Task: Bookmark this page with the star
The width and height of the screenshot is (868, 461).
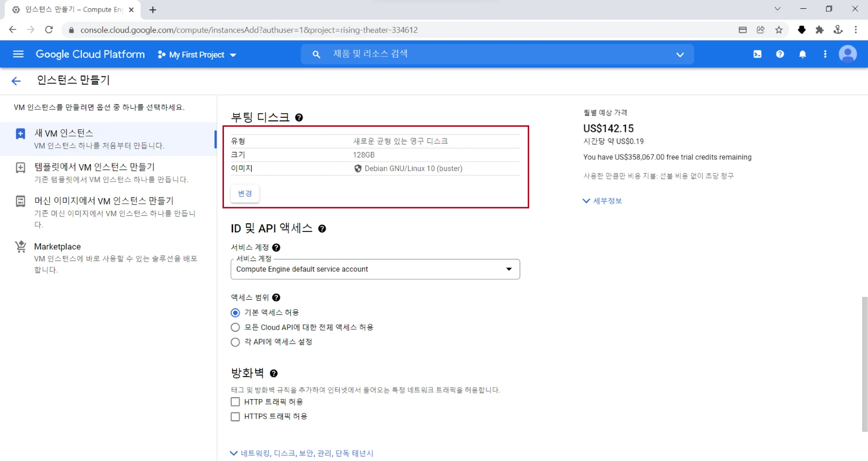Action: tap(779, 30)
